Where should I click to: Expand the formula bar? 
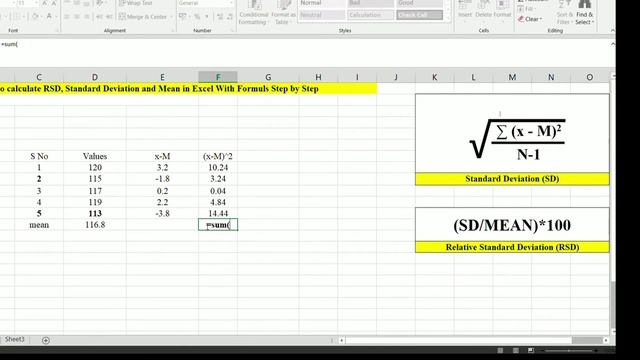(613, 44)
